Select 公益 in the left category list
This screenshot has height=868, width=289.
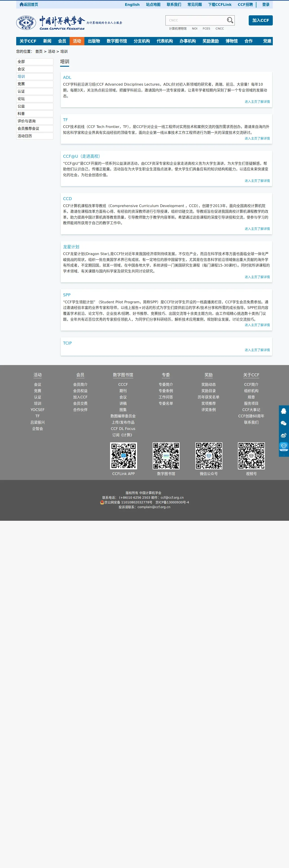coord(35,106)
